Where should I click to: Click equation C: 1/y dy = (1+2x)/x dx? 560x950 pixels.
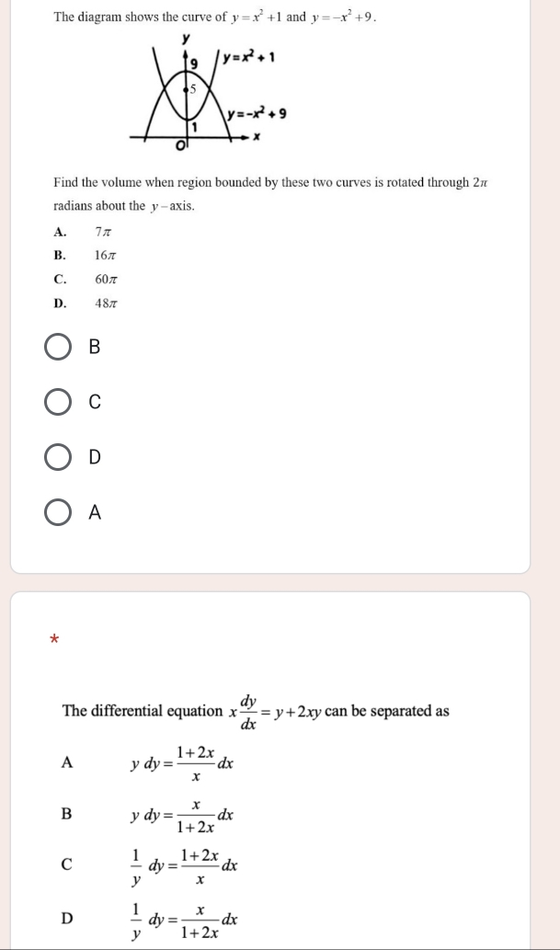[x=184, y=865]
